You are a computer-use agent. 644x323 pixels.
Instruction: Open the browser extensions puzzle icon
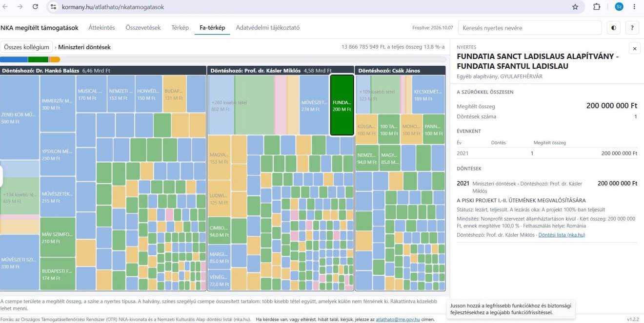point(597,7)
